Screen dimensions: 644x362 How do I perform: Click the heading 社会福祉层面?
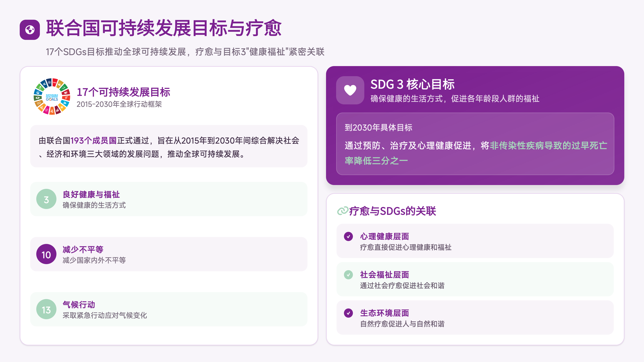(384, 275)
